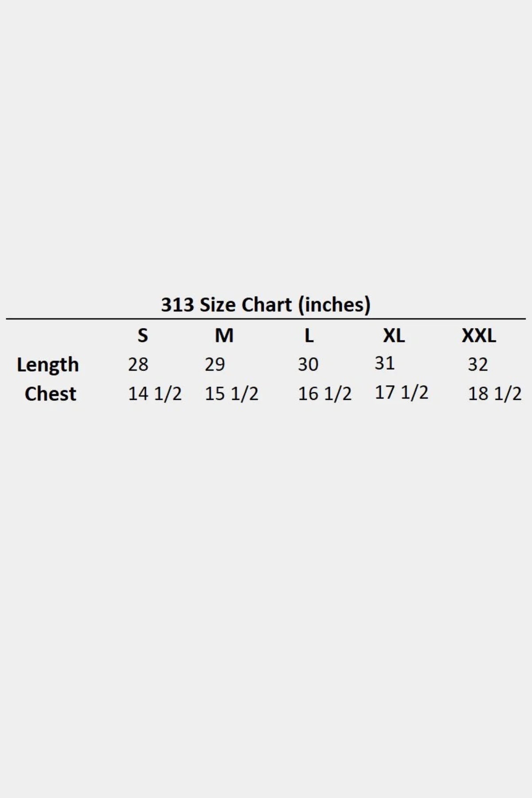
Task: Select the length value 29
Action: point(215,364)
